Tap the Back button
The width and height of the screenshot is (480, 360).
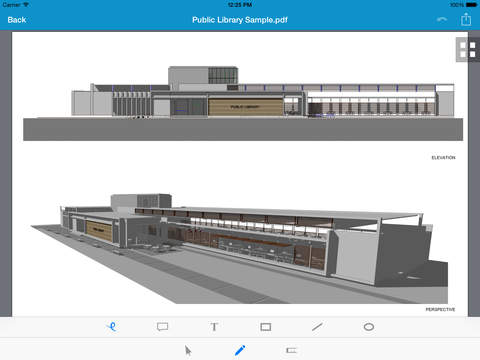17,20
